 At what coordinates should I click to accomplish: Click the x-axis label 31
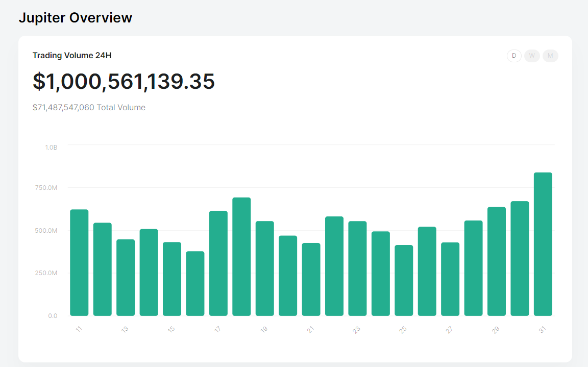pyautogui.click(x=542, y=330)
